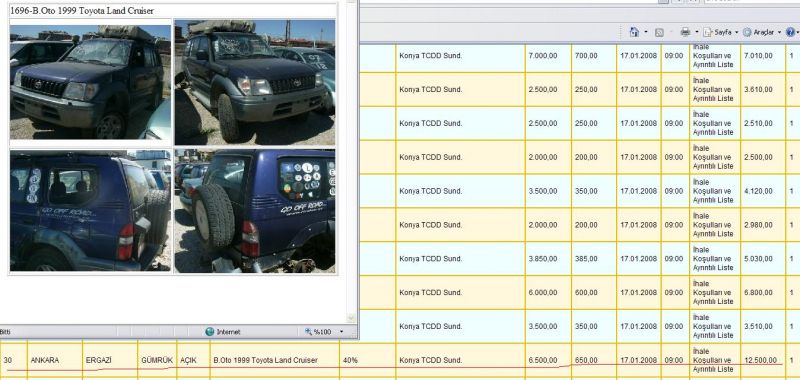The image size is (800, 380).
Task: Expand the Print options dropdown arrow
Action: coord(697,32)
